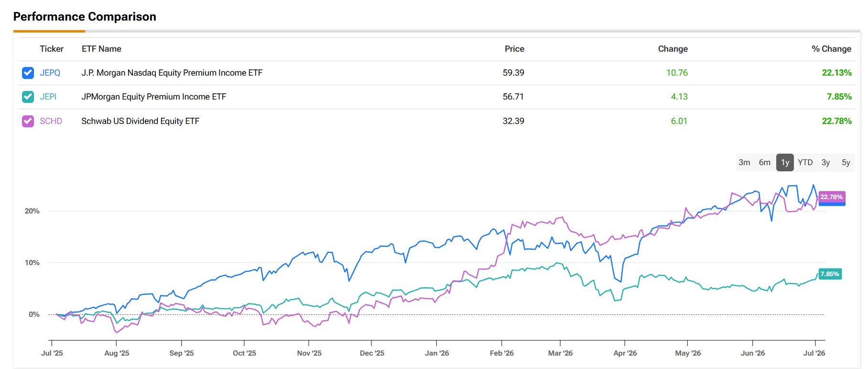Uncheck the JEPI checkbox

click(x=28, y=97)
